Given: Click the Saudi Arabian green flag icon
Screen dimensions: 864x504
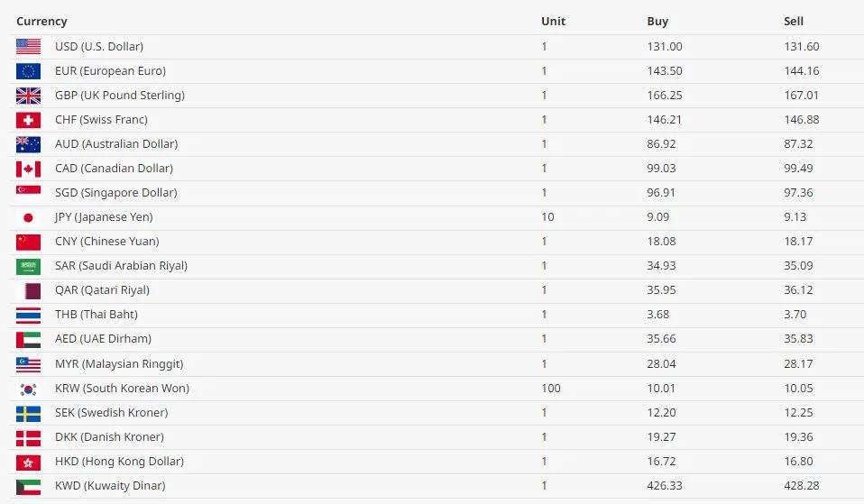Looking at the screenshot, I should (28, 266).
